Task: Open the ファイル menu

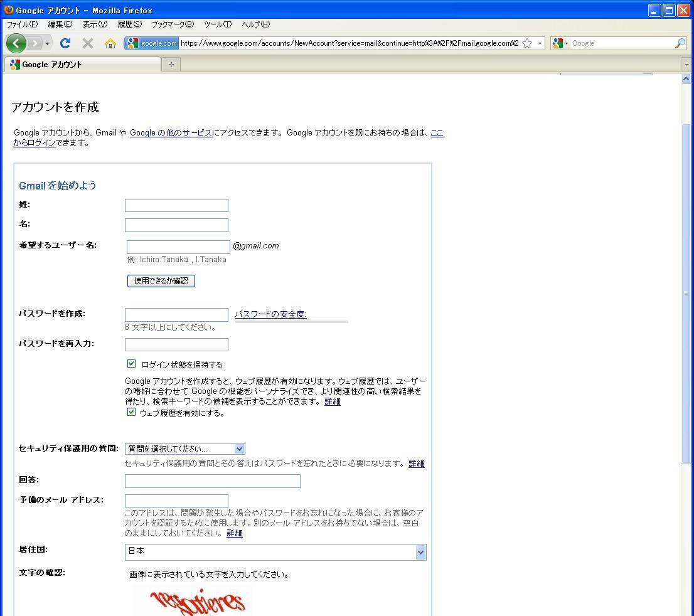Action: 22,24
